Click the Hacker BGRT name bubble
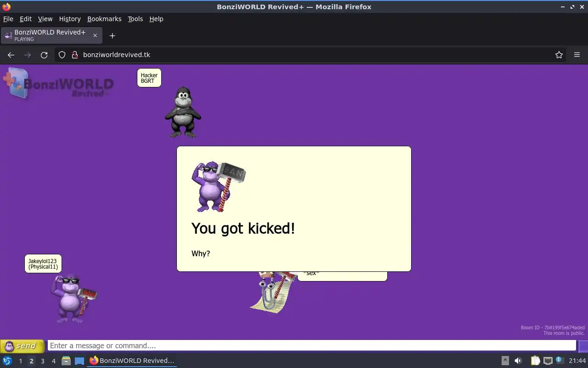588x368 pixels. tap(149, 78)
